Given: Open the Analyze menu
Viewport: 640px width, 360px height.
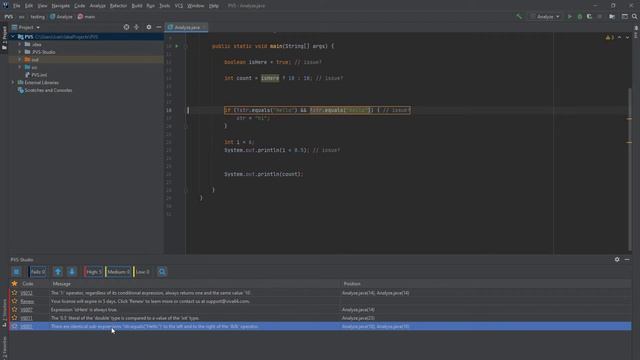Looking at the screenshot, I should pyautogui.click(x=98, y=6).
